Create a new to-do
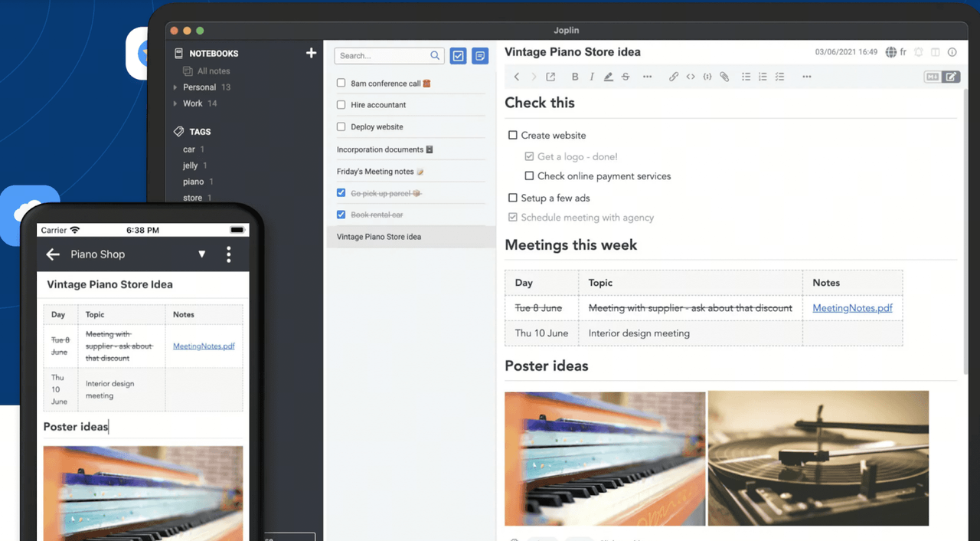This screenshot has height=541, width=980. pyautogui.click(x=458, y=56)
